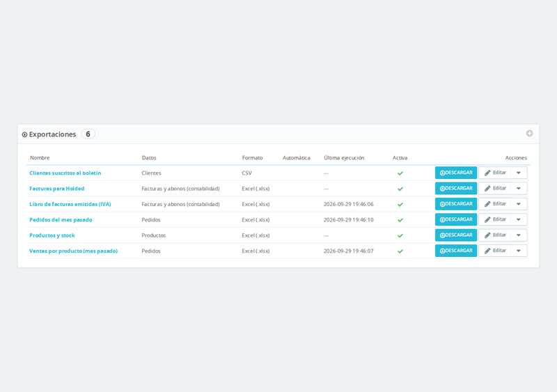The width and height of the screenshot is (557, 392).
Task: Download the Pedidos del mes pasado export
Action: tap(456, 219)
